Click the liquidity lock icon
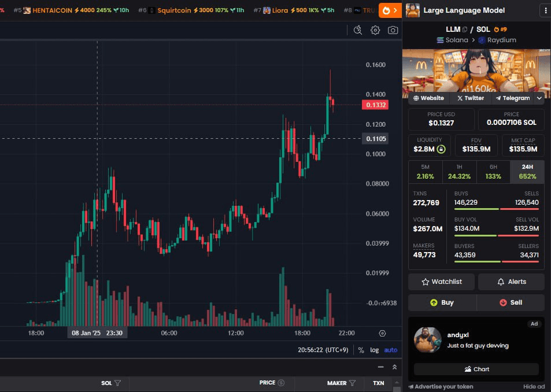Screen dimensions: 551x392 point(441,149)
